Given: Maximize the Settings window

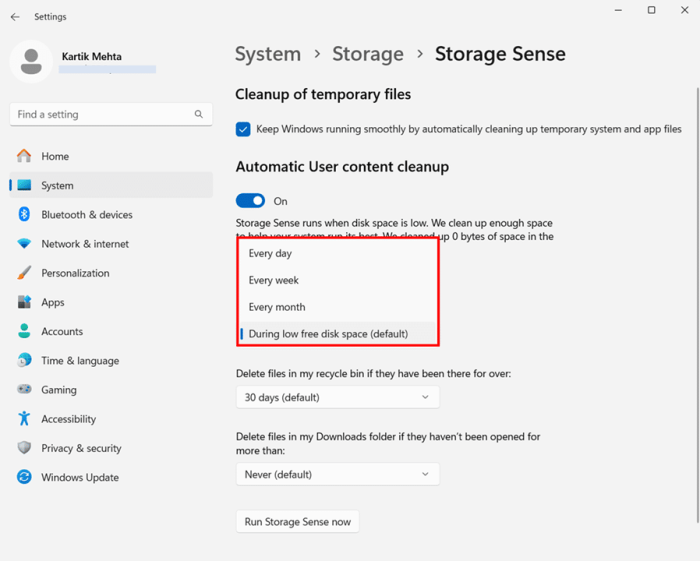Looking at the screenshot, I should (x=652, y=10).
